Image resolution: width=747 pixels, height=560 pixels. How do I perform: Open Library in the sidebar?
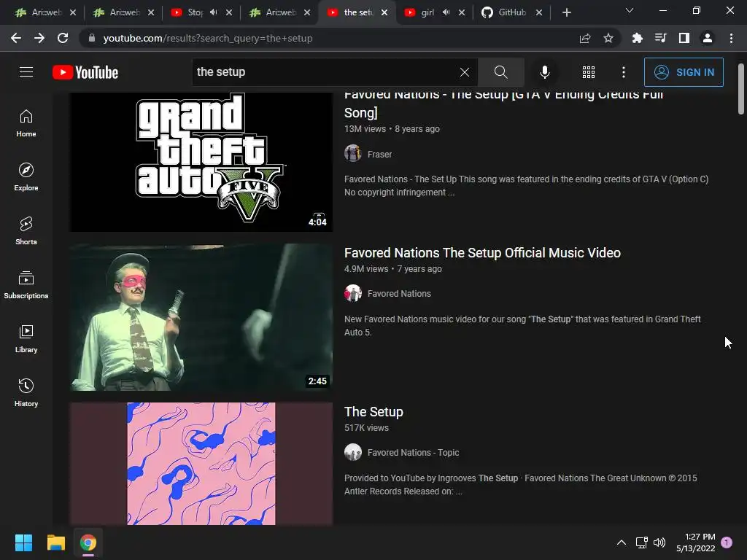(26, 338)
